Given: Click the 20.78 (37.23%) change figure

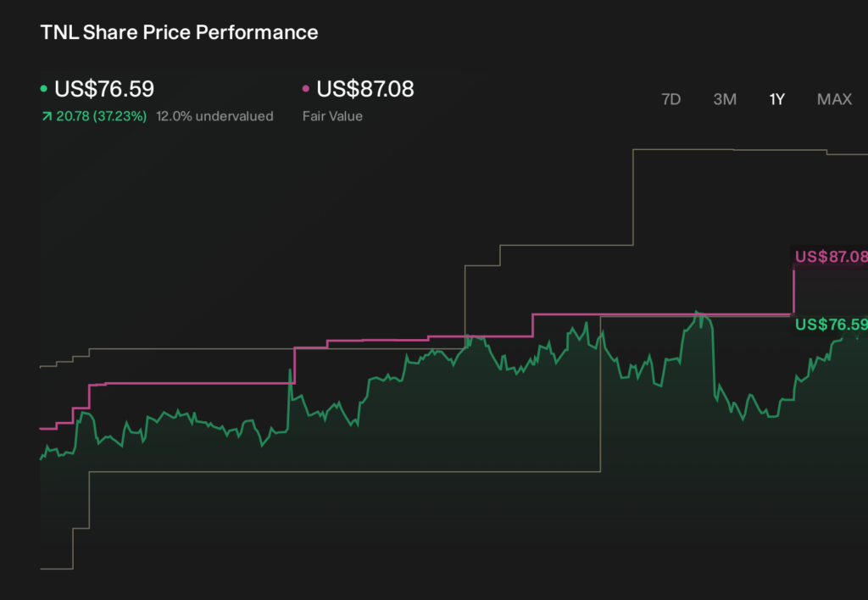Looking at the screenshot, I should click(x=102, y=116).
